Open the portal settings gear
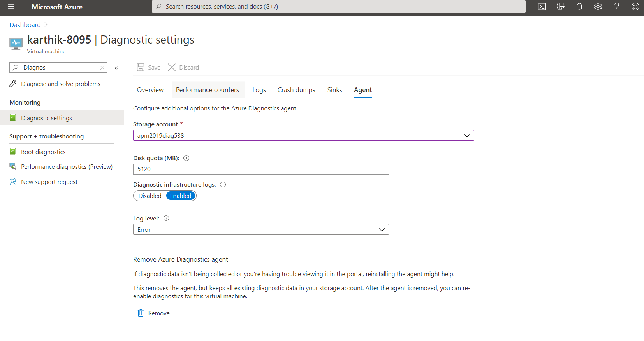 pos(598,7)
